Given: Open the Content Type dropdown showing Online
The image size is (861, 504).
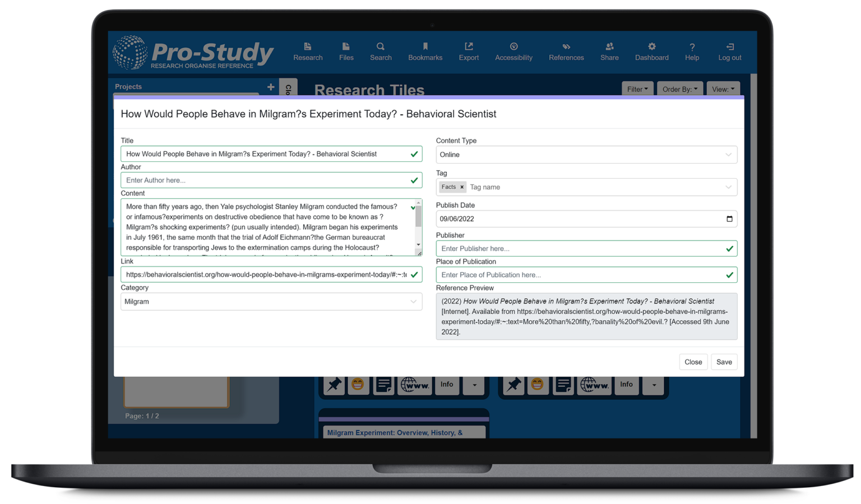Looking at the screenshot, I should click(586, 155).
